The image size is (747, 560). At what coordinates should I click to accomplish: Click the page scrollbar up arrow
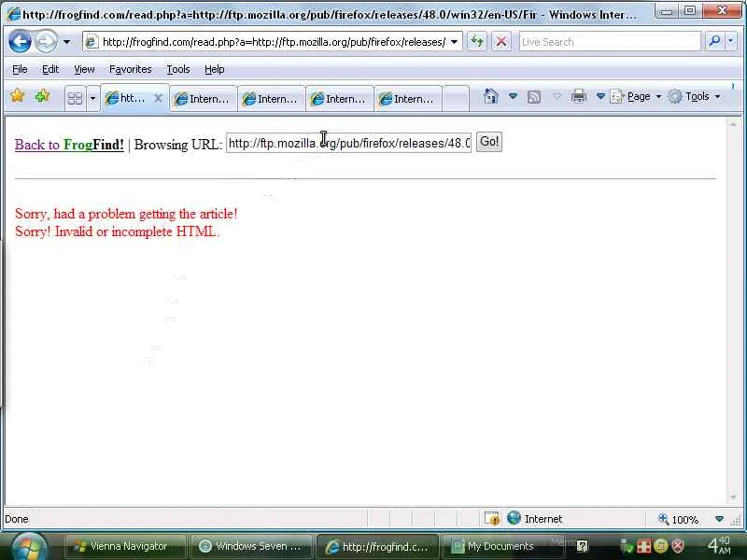[x=733, y=124]
